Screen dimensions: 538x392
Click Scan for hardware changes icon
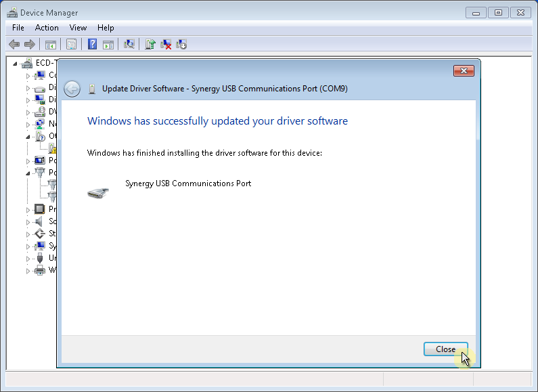coord(129,44)
